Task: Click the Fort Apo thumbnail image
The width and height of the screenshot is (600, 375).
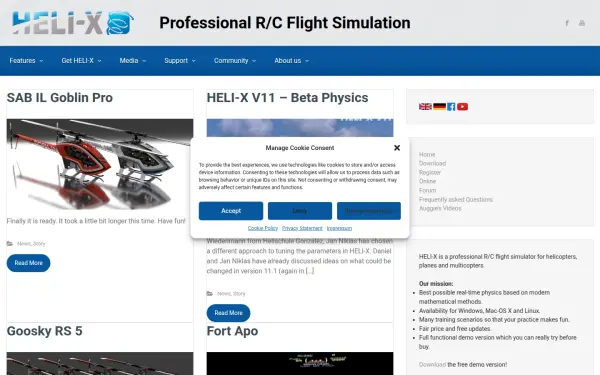Action: point(300,364)
